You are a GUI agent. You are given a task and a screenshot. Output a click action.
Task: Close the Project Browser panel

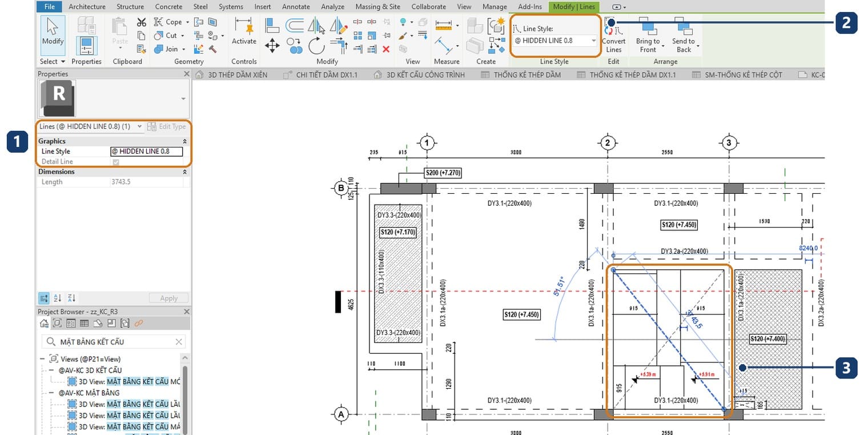[x=186, y=312]
